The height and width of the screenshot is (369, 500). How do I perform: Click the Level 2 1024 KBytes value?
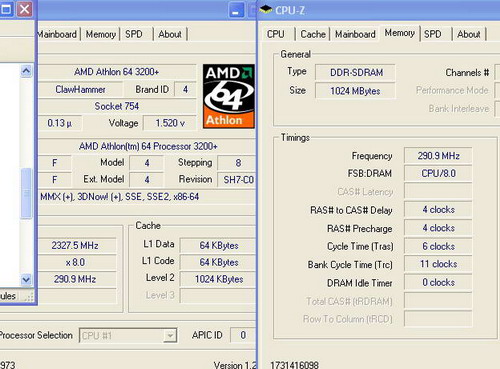218,279
